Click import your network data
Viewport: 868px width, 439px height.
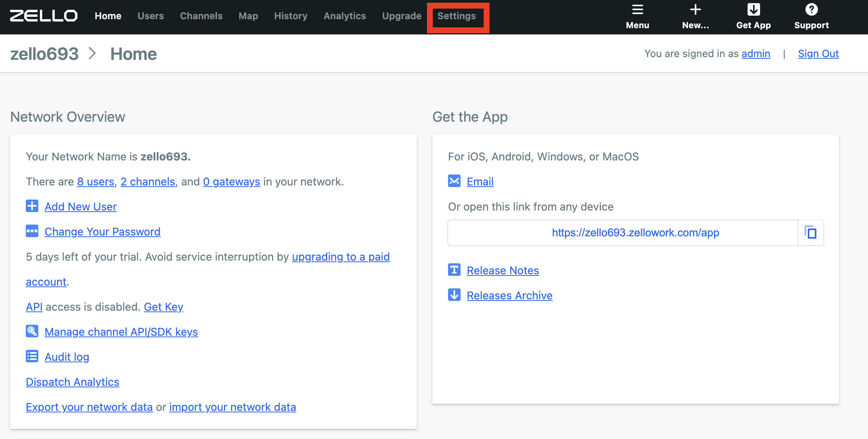[233, 407]
